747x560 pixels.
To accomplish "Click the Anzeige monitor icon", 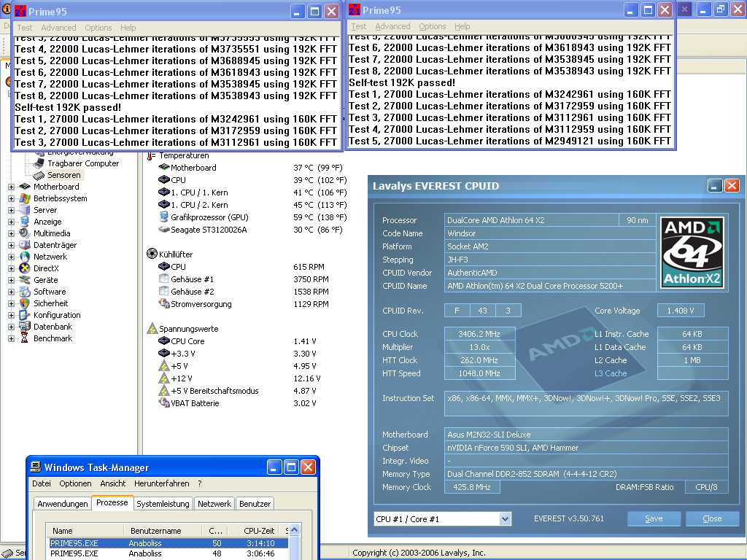I will 24,222.
